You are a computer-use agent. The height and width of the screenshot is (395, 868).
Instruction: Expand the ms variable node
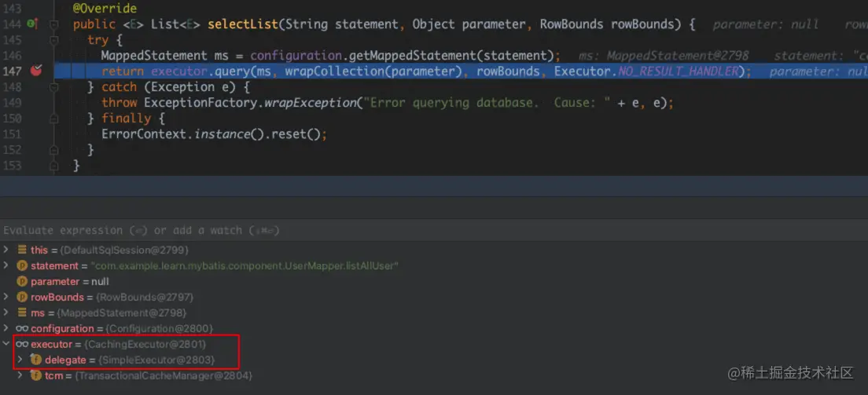tap(6, 313)
